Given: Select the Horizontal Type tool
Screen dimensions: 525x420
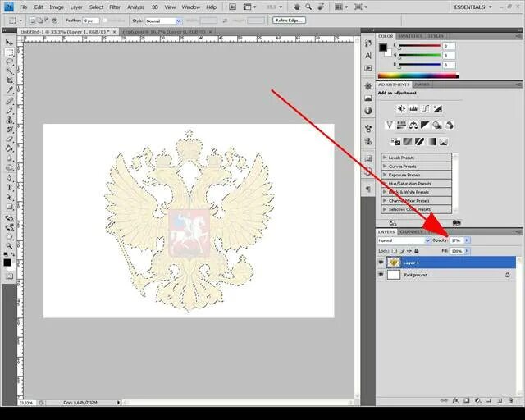Looking at the screenshot, I should [x=9, y=188].
